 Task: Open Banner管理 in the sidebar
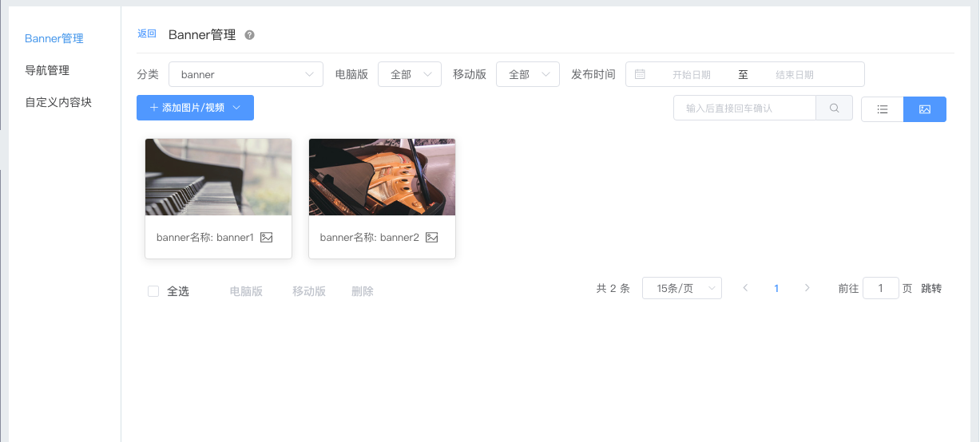(54, 38)
